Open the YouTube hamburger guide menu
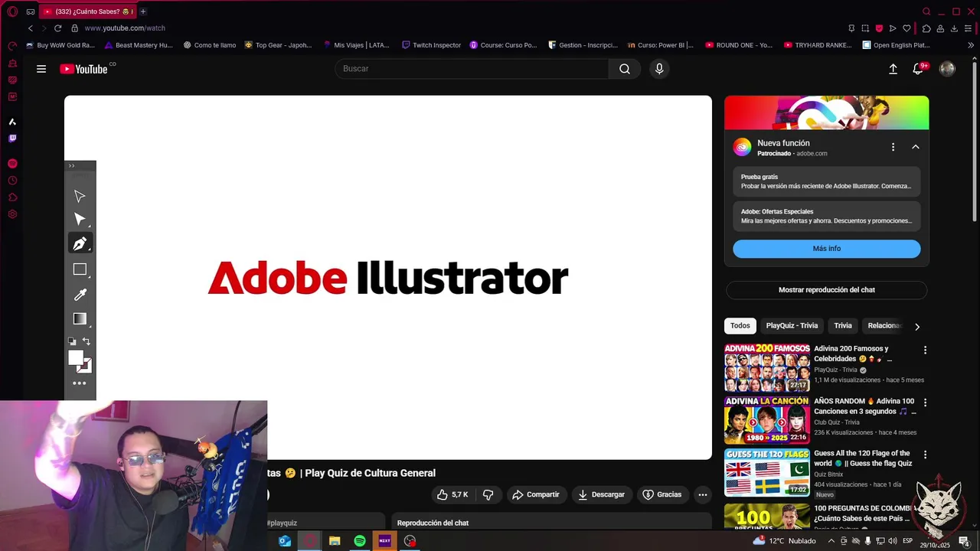The width and height of the screenshot is (980, 551). tap(41, 69)
